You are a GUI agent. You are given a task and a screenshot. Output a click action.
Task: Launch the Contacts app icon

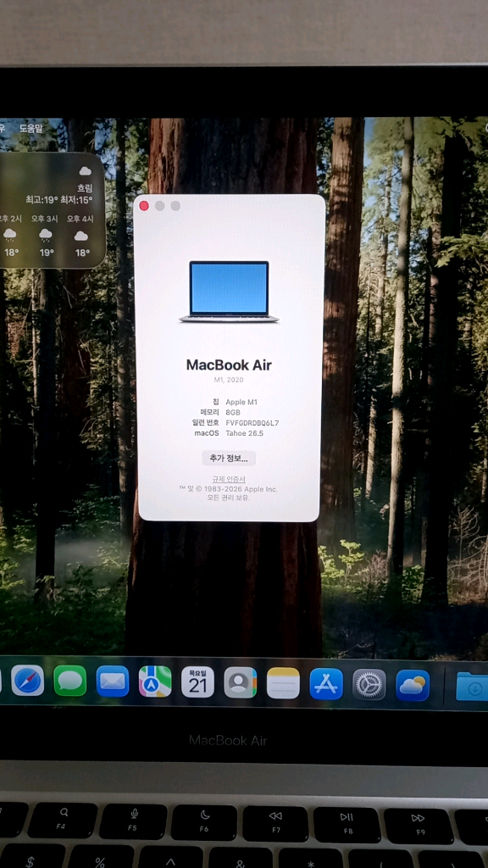(x=240, y=682)
